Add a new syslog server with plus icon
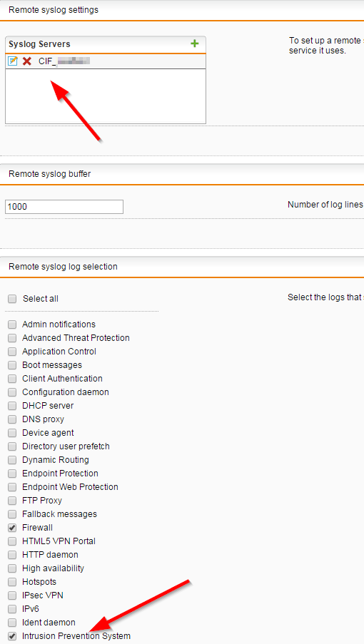The height and width of the screenshot is (644, 364). (195, 44)
